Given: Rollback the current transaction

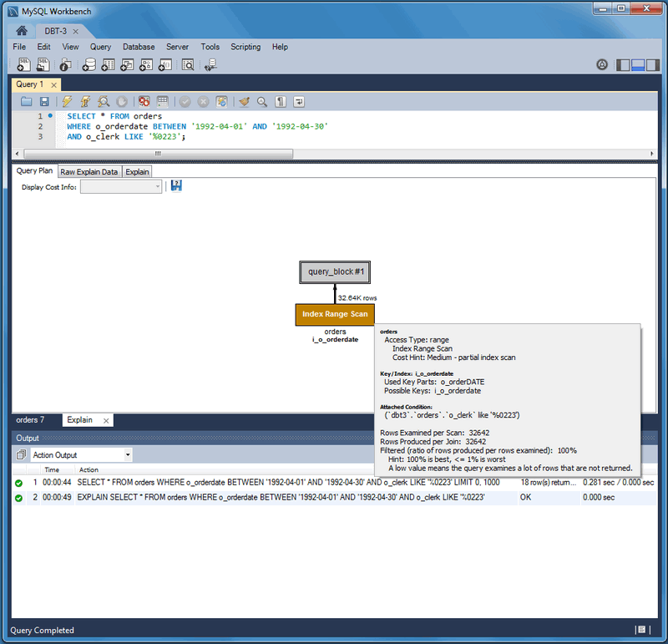Looking at the screenshot, I should coord(203,101).
